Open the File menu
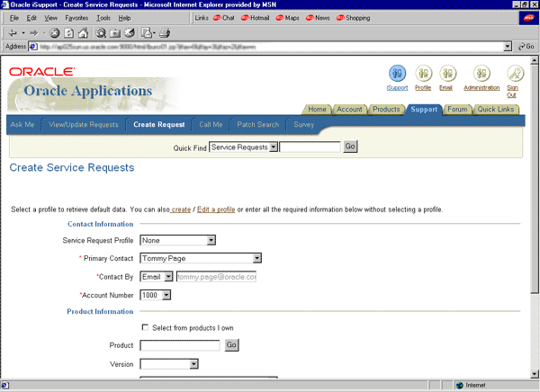Image resolution: width=540 pixels, height=392 pixels. pos(14,18)
